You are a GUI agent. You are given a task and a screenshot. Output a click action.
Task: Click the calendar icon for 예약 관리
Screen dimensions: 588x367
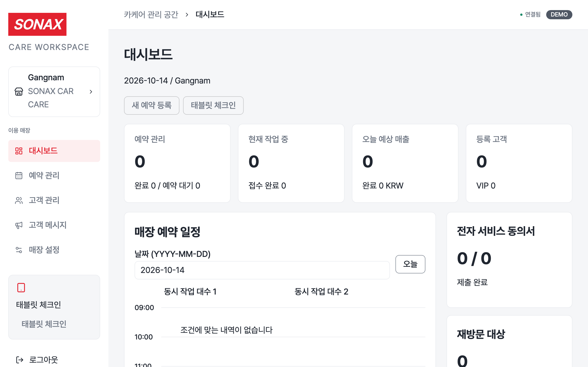(x=19, y=175)
